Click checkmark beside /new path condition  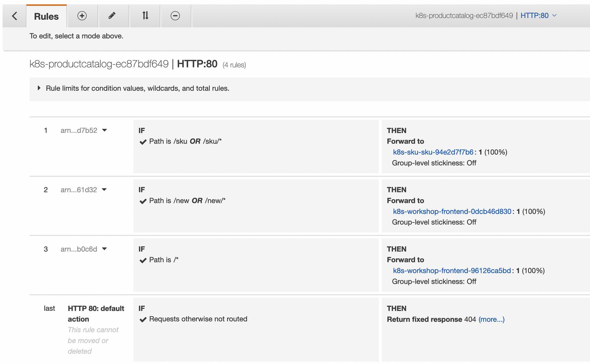pyautogui.click(x=143, y=201)
